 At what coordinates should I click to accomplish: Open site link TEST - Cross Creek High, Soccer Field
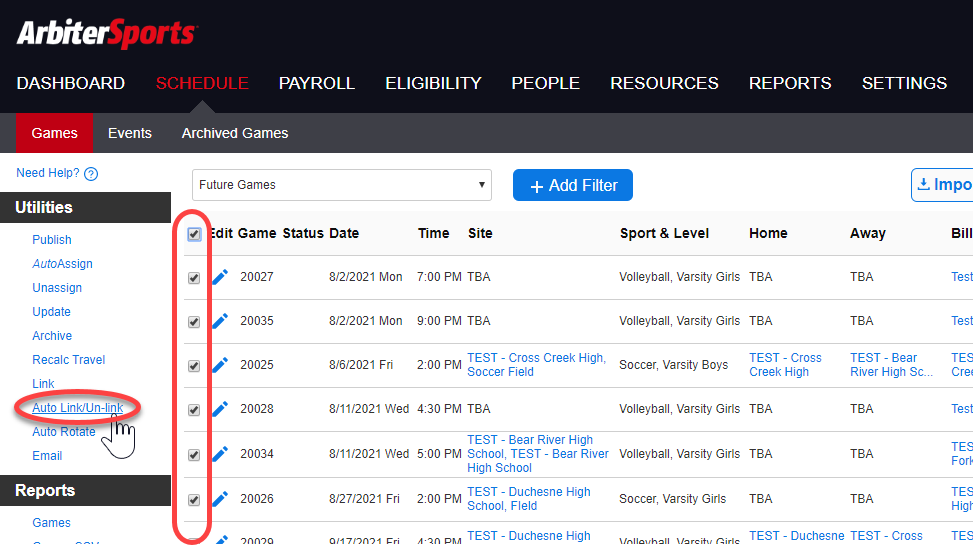tap(536, 365)
